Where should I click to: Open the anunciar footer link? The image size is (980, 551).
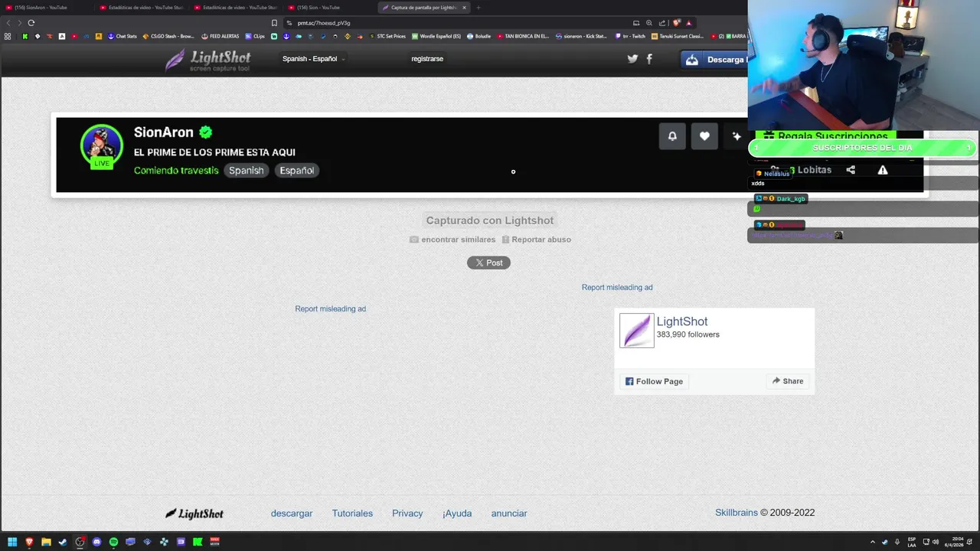pyautogui.click(x=509, y=514)
